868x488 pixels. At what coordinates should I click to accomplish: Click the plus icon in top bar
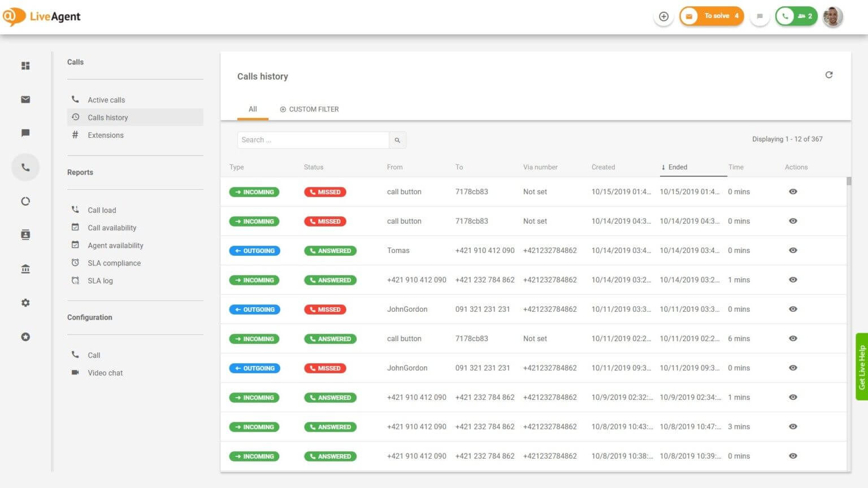tap(663, 16)
